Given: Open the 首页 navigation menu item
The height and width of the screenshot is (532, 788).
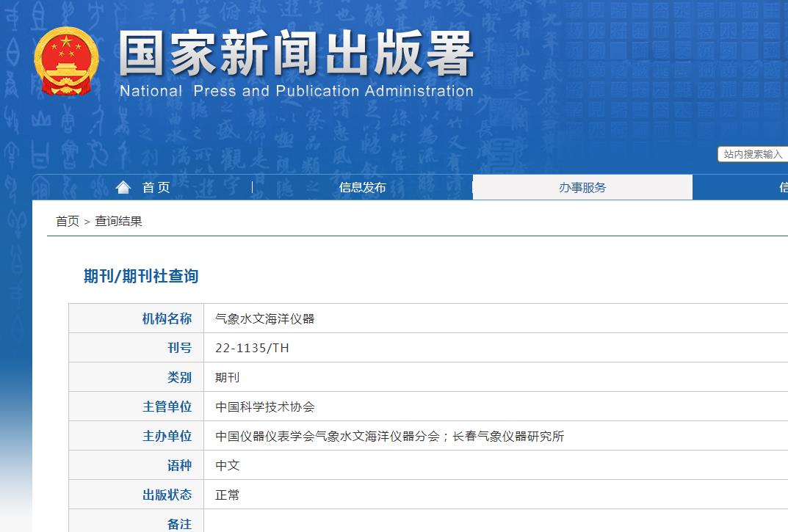Looking at the screenshot, I should click(x=156, y=188).
